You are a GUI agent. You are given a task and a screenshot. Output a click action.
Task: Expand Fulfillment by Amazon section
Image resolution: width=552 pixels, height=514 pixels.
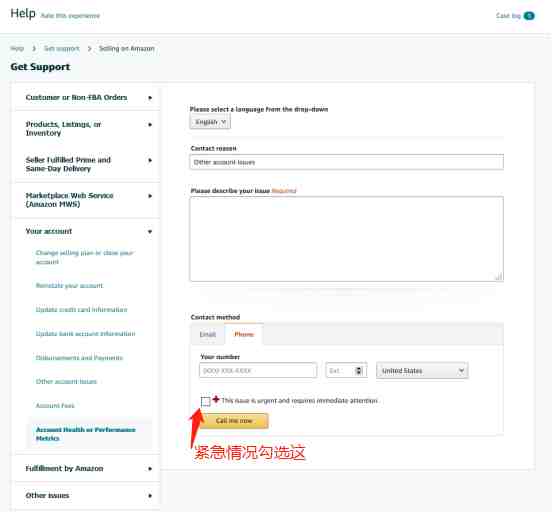(87, 469)
